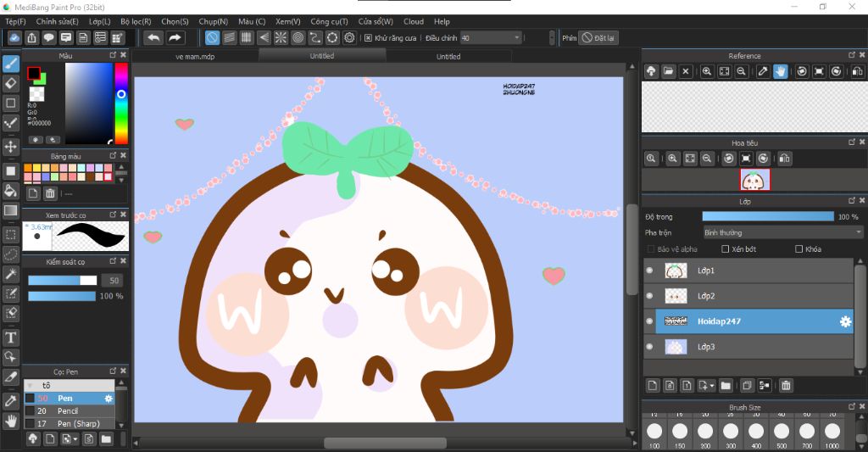Viewport: 868px width, 452px height.
Task: Select the Eraser tool in the left toolbar
Action: tap(11, 83)
